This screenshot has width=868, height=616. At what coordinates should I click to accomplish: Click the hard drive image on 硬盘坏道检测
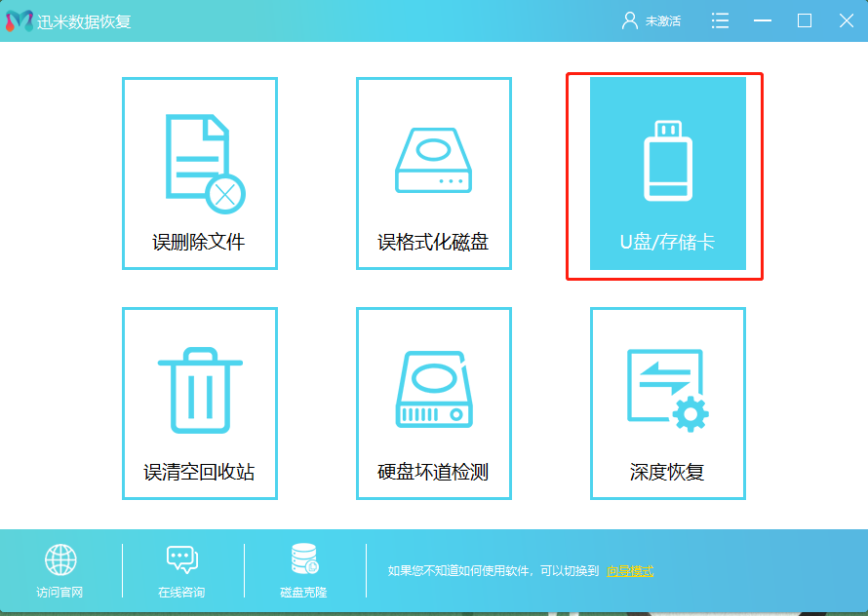433,388
